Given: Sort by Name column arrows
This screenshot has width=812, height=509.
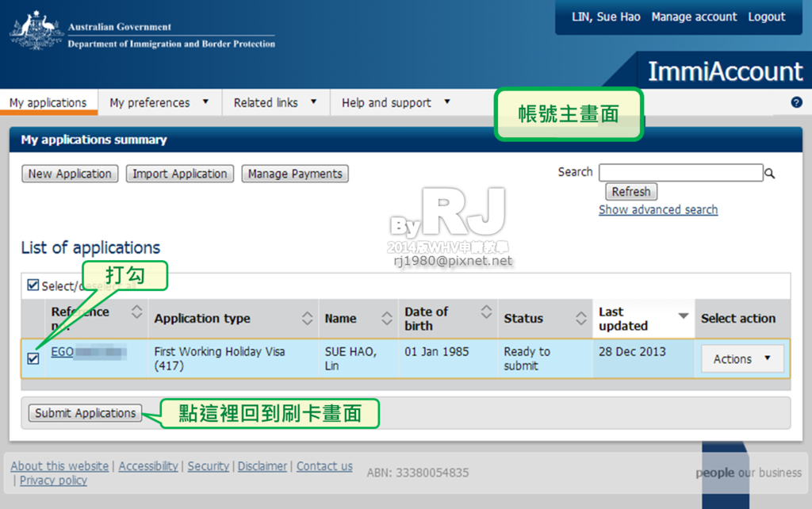Looking at the screenshot, I should pos(387,318).
